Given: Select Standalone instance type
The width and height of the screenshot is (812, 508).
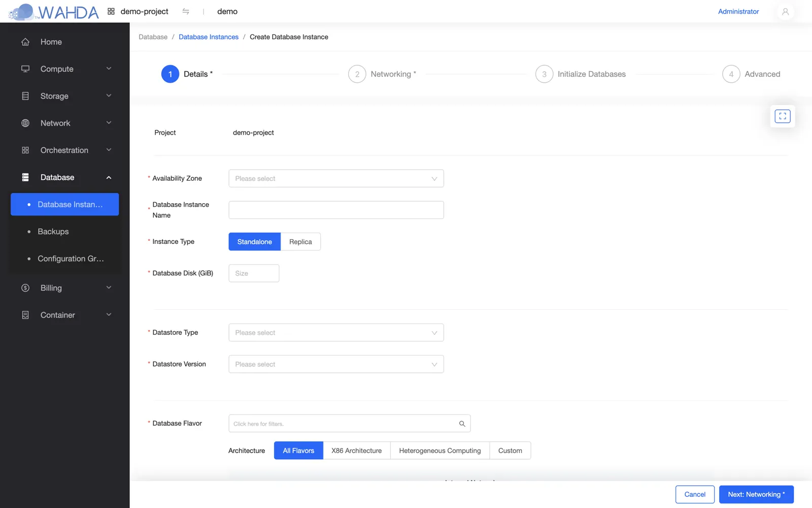Looking at the screenshot, I should point(255,242).
